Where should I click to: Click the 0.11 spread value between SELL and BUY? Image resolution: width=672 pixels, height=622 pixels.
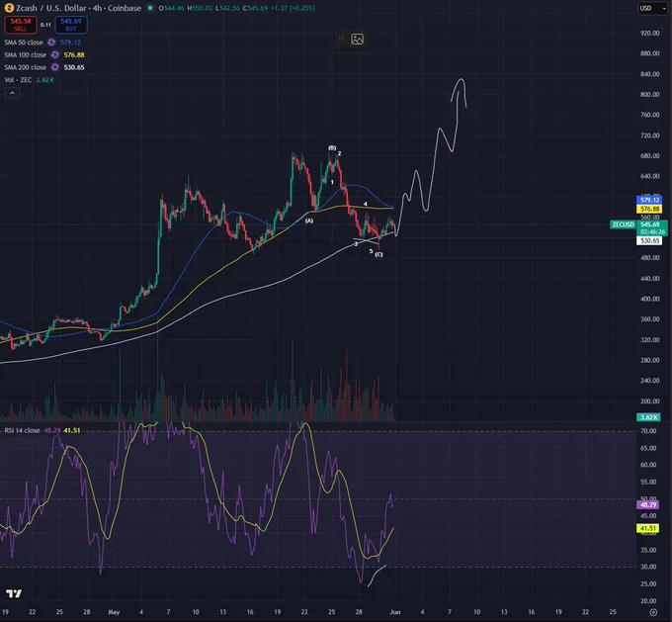click(x=45, y=25)
